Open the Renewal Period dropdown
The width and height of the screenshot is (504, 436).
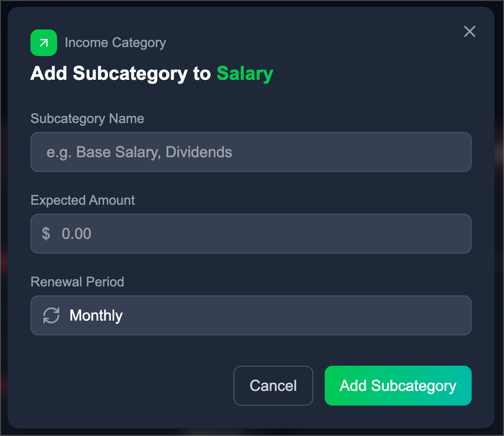click(251, 315)
